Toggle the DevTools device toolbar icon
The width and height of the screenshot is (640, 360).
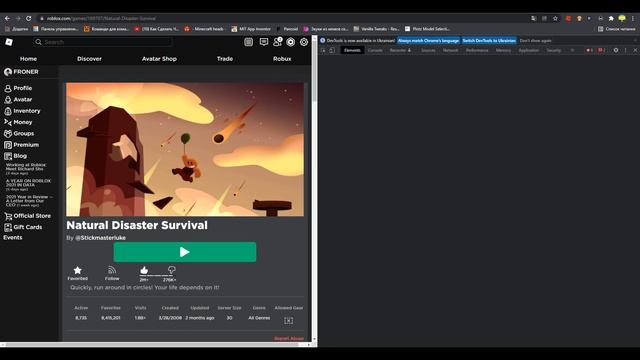click(x=332, y=50)
